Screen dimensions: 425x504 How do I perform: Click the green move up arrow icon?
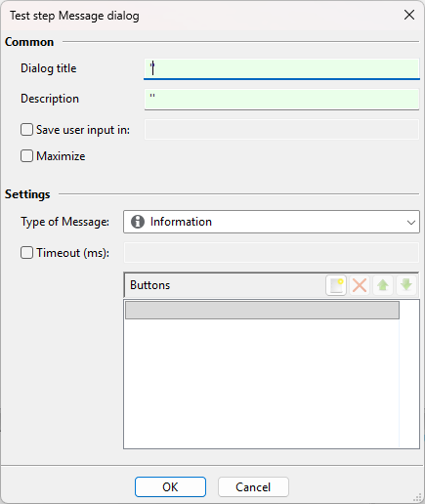click(x=383, y=285)
